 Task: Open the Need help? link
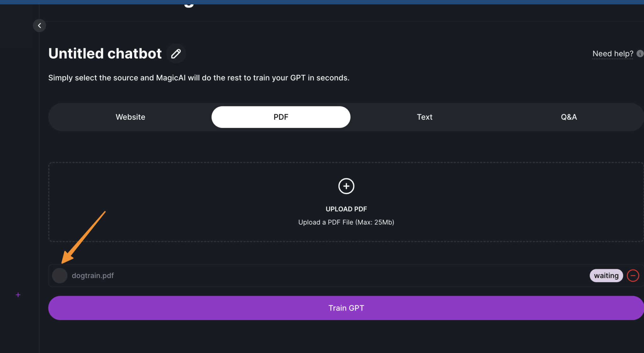pos(613,54)
